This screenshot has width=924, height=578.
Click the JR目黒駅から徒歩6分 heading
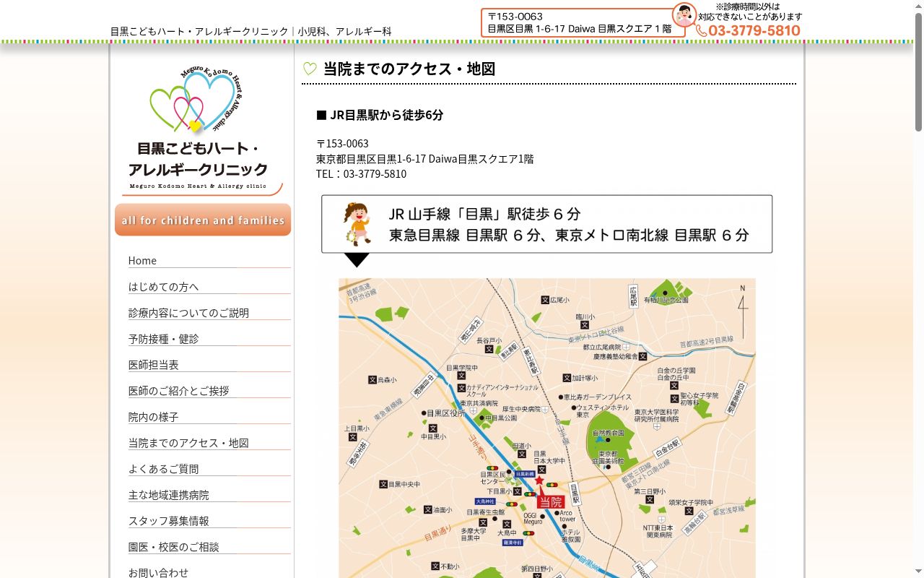point(380,114)
